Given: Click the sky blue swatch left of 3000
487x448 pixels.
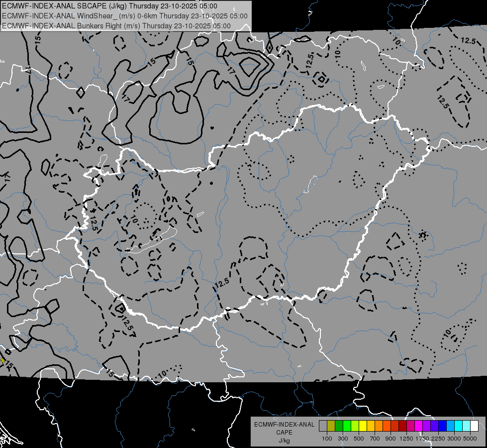Looking at the screenshot, I should pos(450,426).
